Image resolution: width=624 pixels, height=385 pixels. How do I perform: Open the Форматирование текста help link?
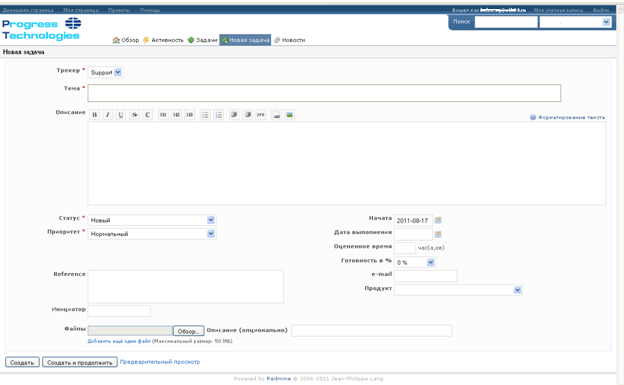click(571, 117)
